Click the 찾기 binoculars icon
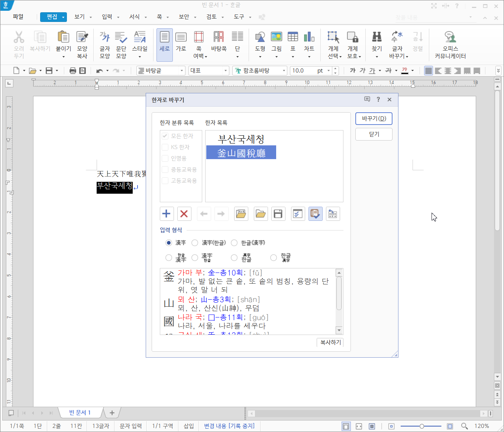The image size is (504, 432). tap(377, 37)
